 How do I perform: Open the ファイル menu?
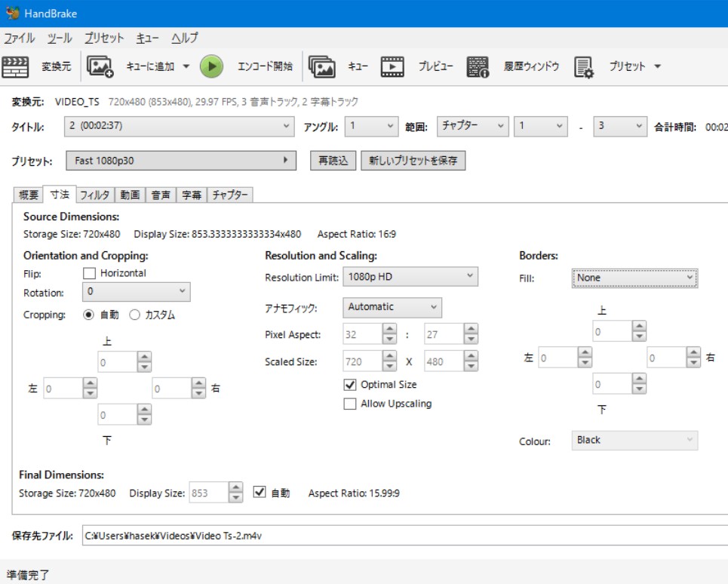point(20,38)
